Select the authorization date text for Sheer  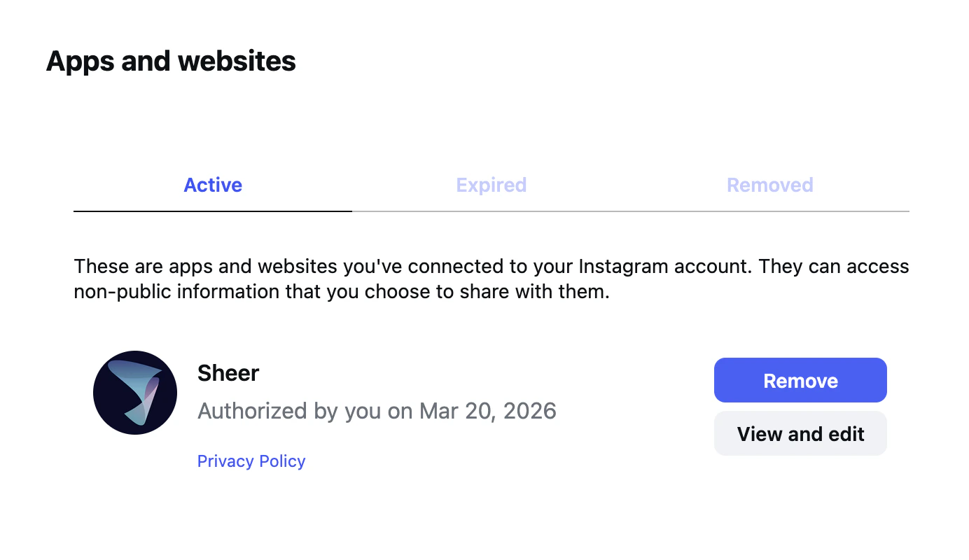[377, 411]
